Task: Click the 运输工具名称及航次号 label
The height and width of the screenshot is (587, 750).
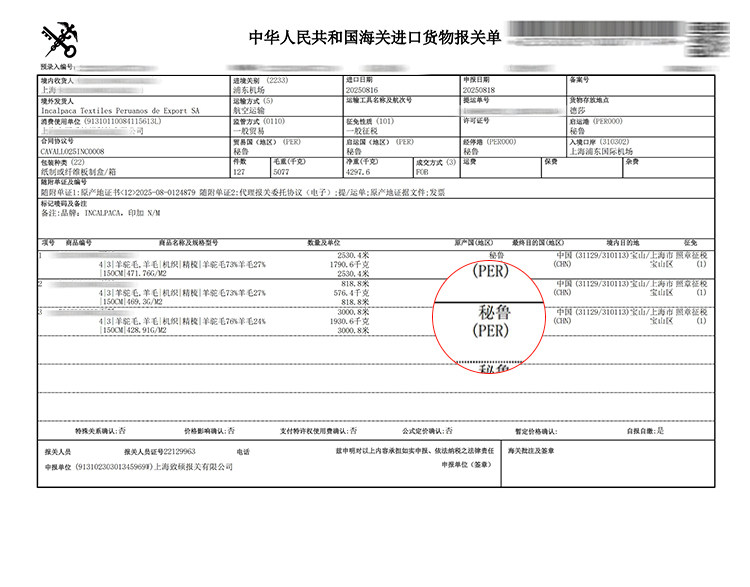Action: 379,100
